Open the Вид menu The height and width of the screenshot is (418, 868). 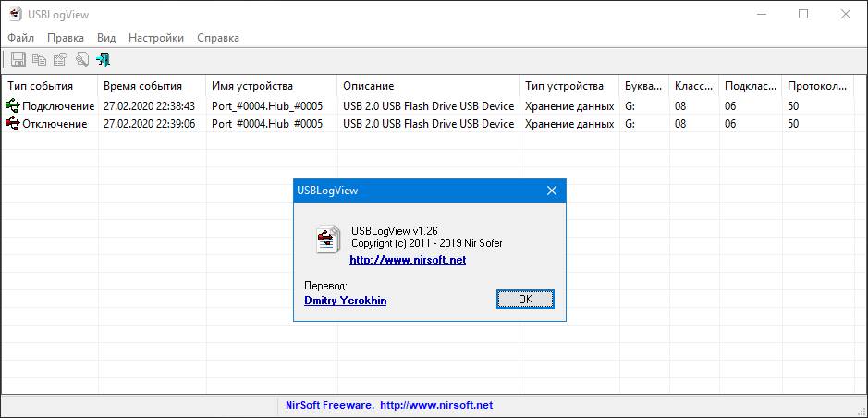click(106, 38)
